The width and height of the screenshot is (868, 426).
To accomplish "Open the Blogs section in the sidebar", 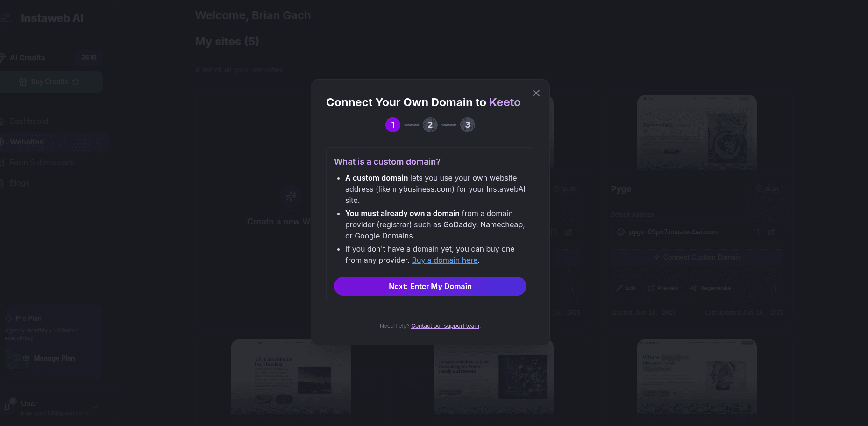I will [20, 183].
